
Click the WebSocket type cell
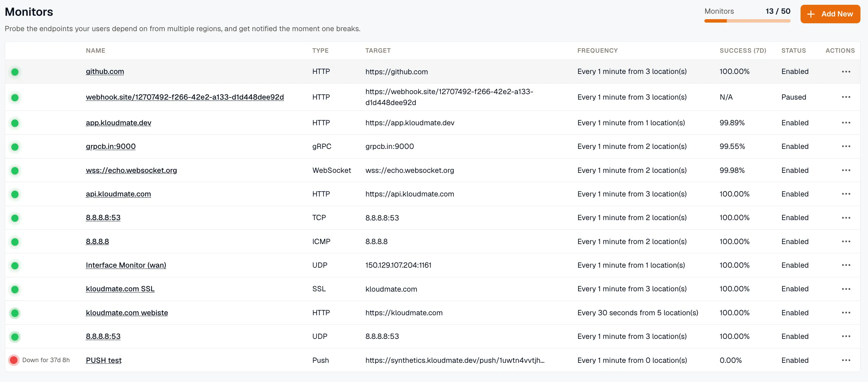[x=332, y=170]
